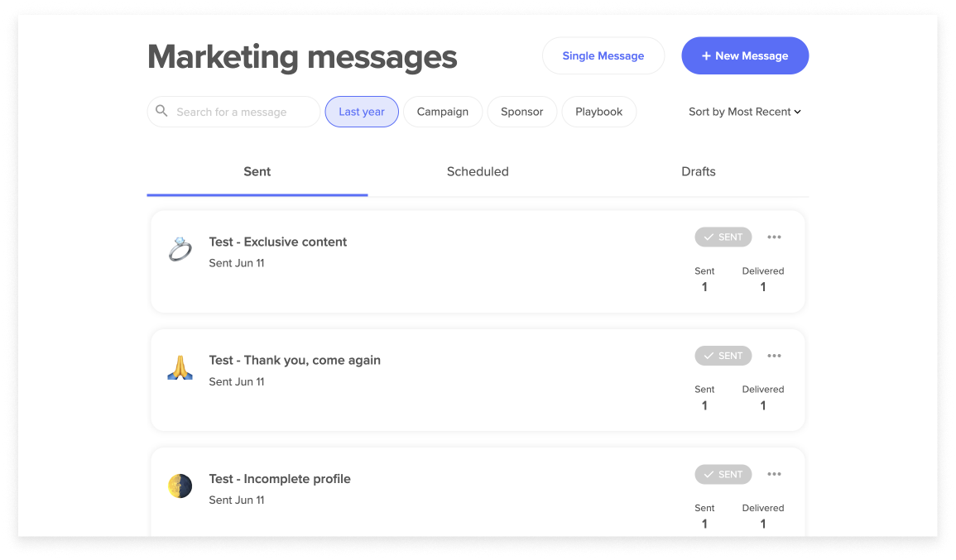956x560 pixels.
Task: Click Sent Jun 11 under Thank you message
Action: pos(237,381)
